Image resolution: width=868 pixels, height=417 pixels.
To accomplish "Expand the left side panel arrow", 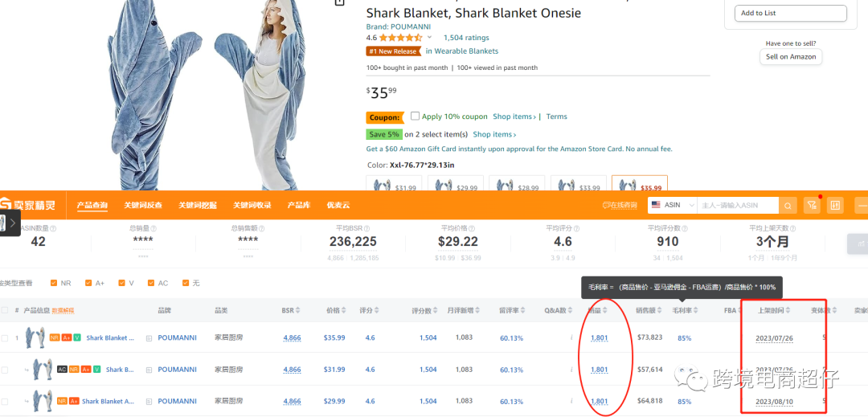I will [12, 223].
